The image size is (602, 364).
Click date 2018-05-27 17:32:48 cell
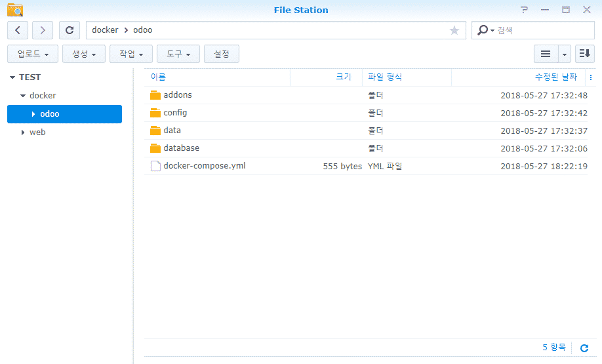(544, 96)
